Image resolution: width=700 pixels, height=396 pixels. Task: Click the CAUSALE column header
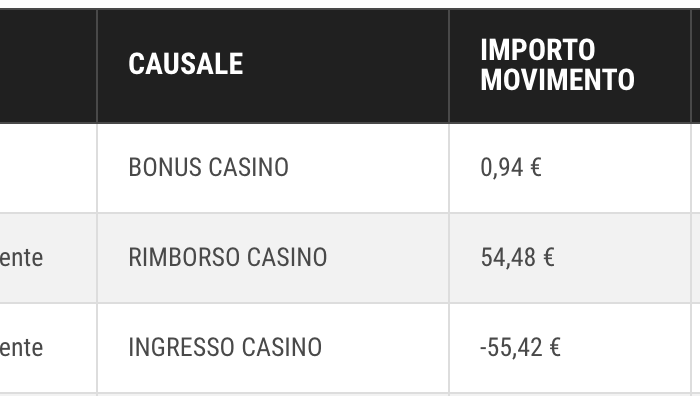[x=273, y=66]
